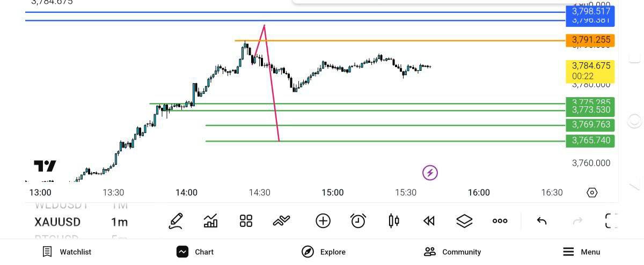Open the 1m timeframe selector

119,222
